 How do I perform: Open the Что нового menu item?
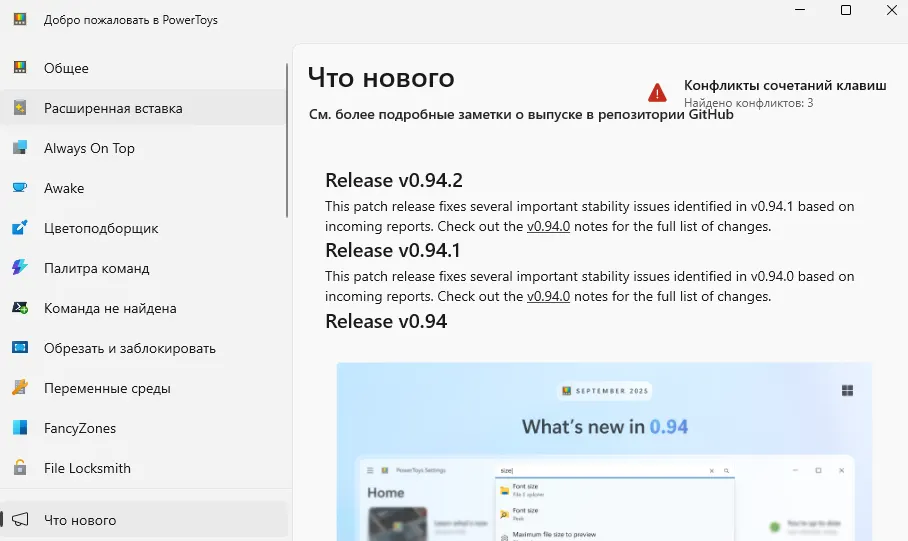click(x=80, y=520)
